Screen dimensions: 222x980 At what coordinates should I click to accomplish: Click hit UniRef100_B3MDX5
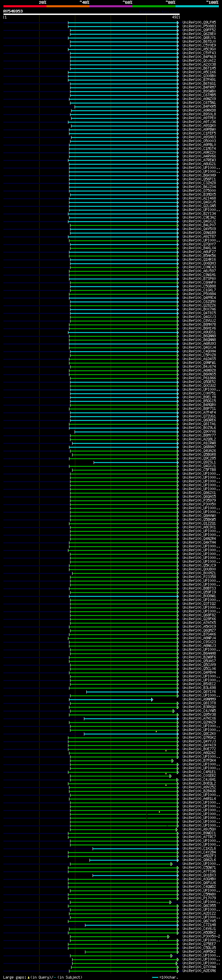199,194
